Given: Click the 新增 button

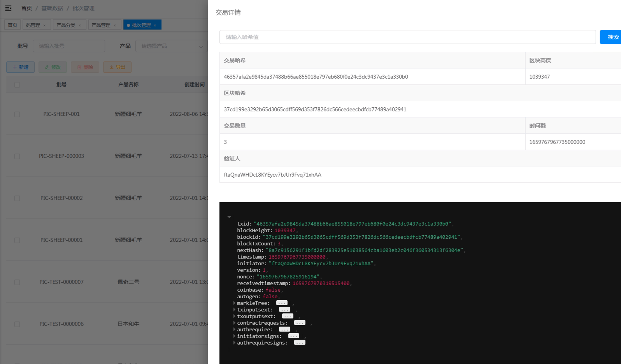Looking at the screenshot, I should (20, 67).
